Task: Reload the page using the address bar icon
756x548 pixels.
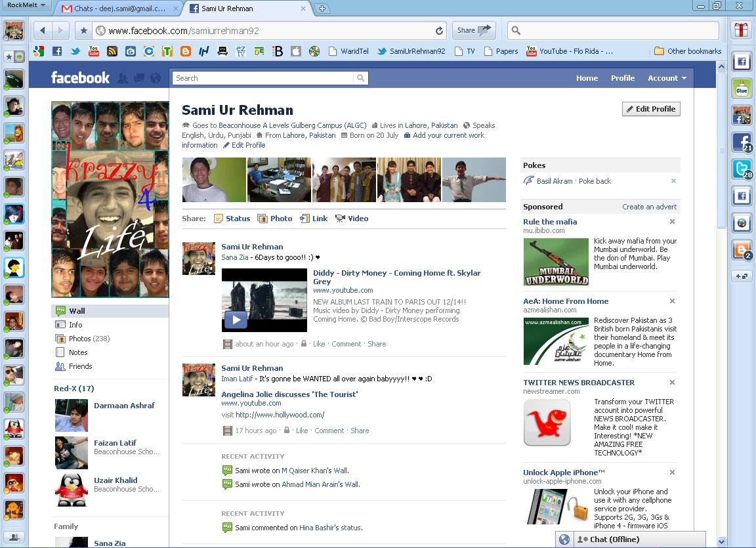Action: click(x=438, y=30)
